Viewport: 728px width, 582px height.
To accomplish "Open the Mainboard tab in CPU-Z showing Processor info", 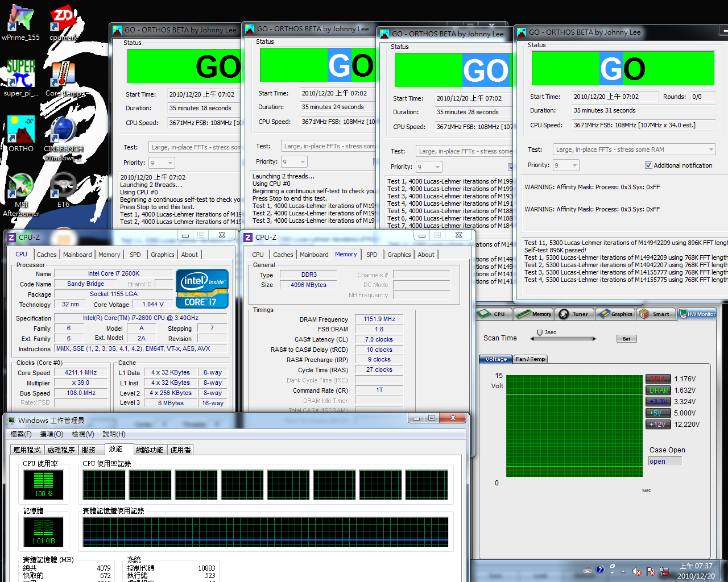I will click(77, 255).
